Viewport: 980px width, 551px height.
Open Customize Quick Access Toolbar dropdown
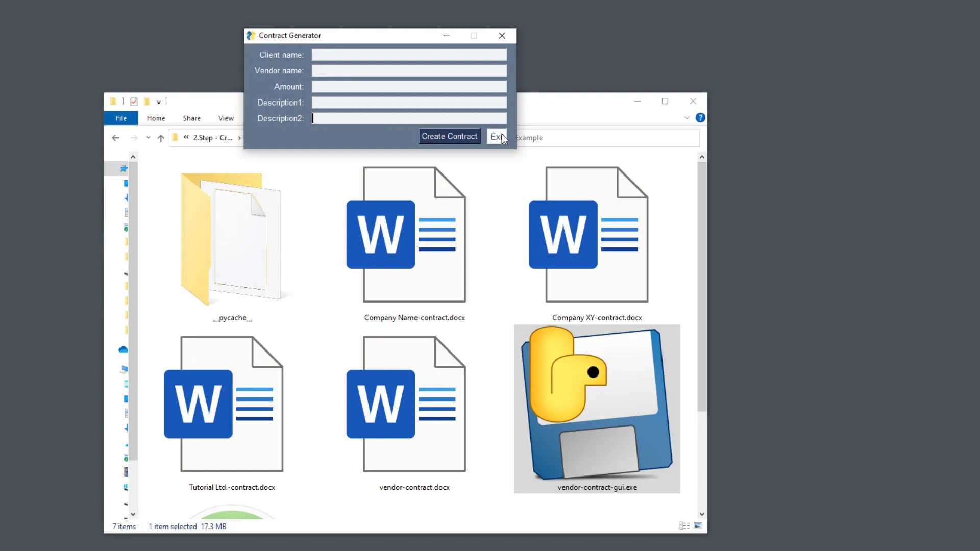click(159, 102)
